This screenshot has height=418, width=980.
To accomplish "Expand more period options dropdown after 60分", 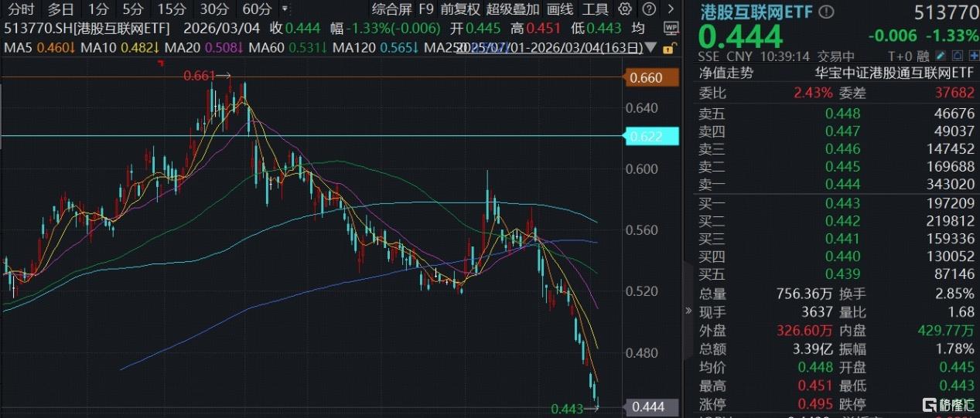I will [285, 10].
